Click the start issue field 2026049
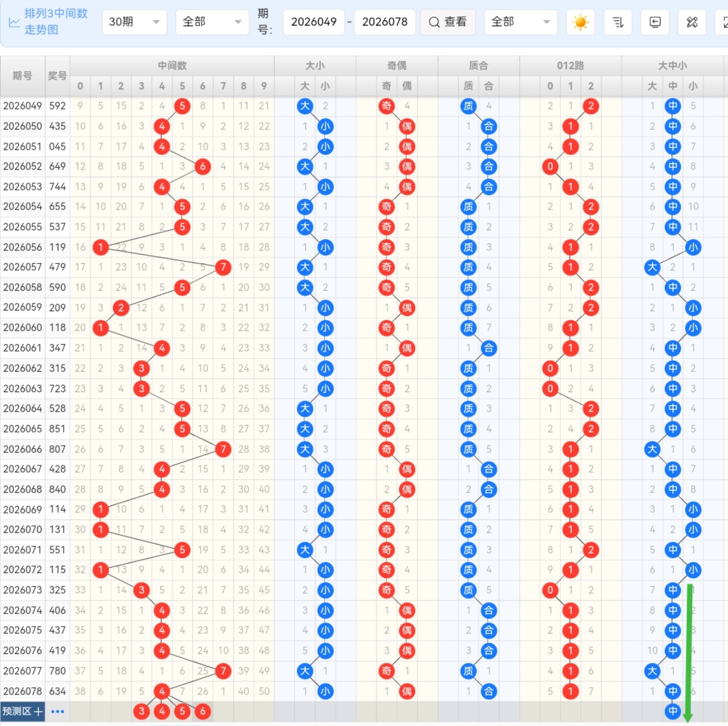728x726 pixels. 313,22
